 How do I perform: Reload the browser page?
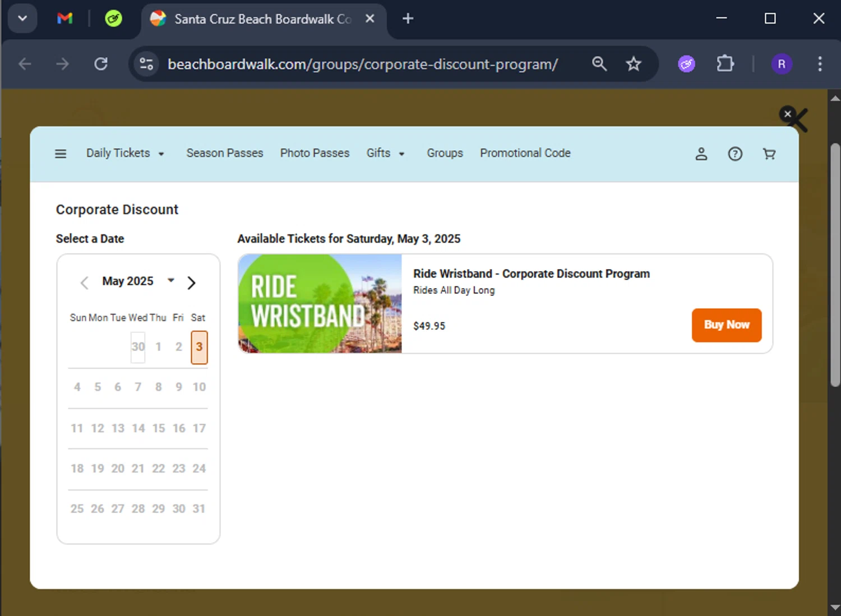101,64
